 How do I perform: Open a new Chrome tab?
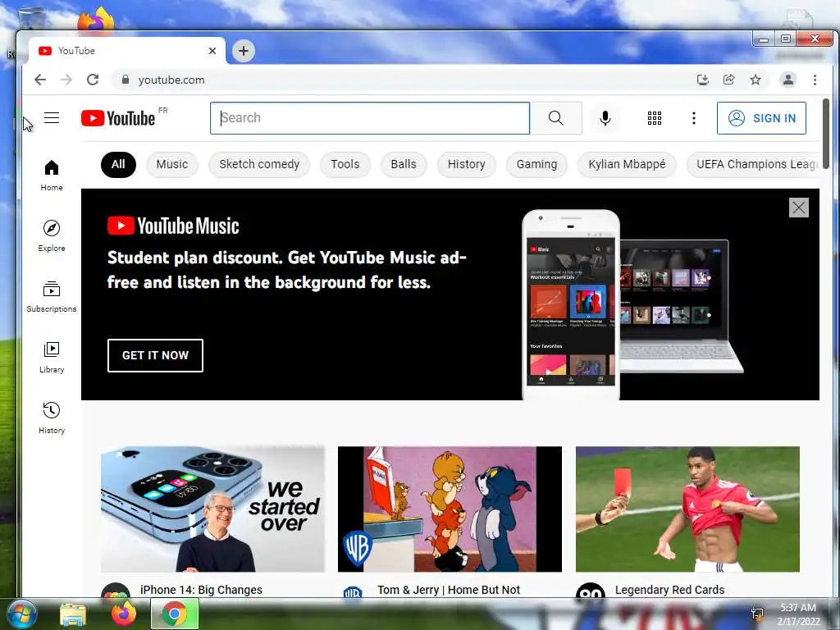[243, 51]
